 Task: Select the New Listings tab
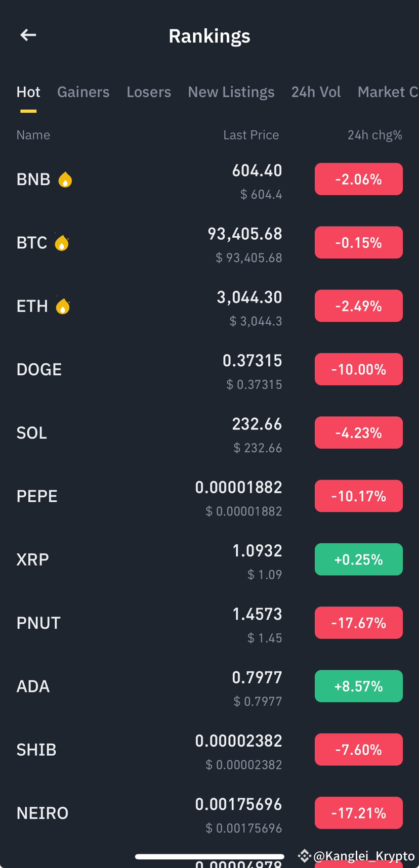[231, 92]
